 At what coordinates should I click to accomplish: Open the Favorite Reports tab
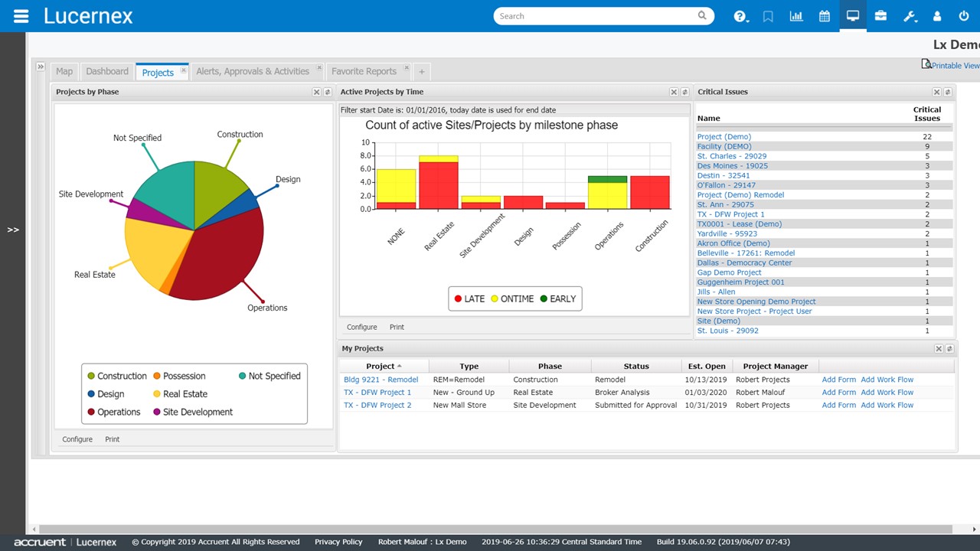(x=364, y=71)
